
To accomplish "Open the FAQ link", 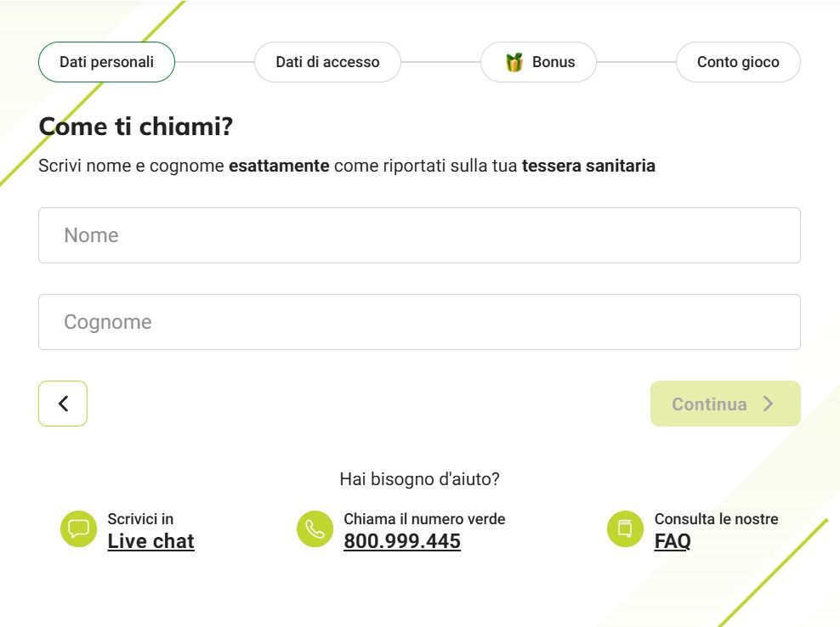I will tap(672, 541).
